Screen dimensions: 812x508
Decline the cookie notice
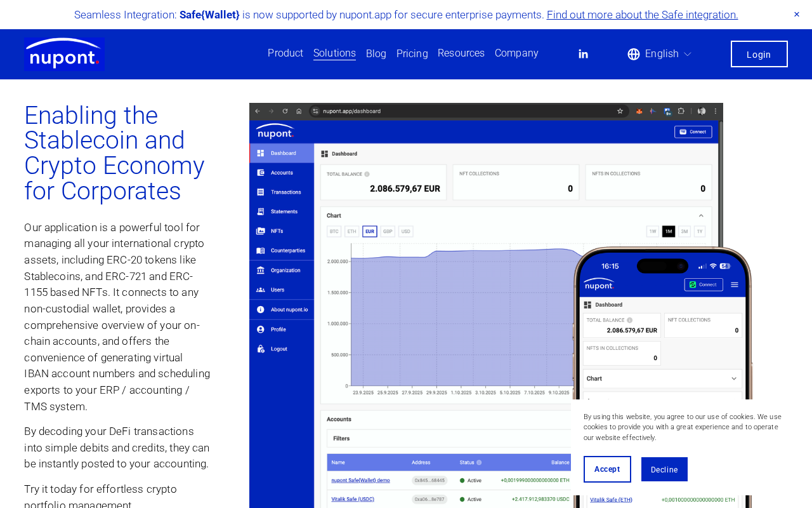(x=664, y=469)
